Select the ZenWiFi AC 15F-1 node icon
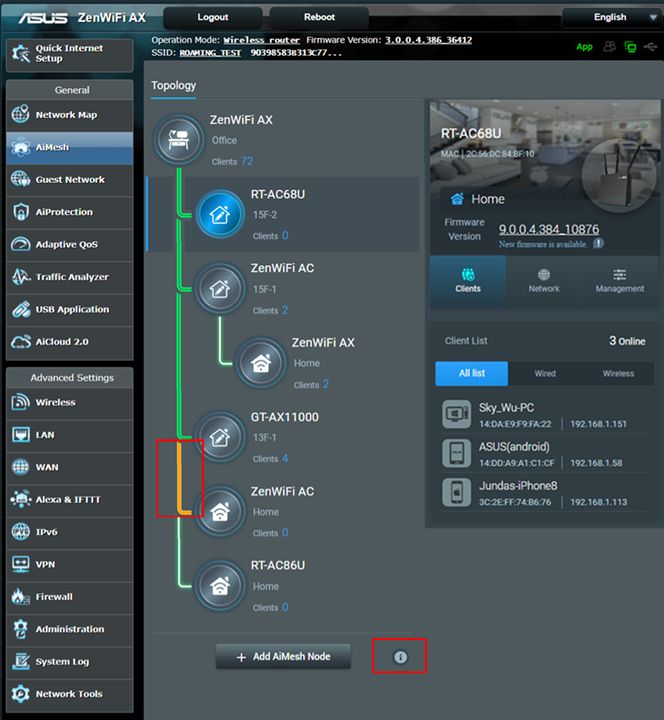 coord(220,289)
